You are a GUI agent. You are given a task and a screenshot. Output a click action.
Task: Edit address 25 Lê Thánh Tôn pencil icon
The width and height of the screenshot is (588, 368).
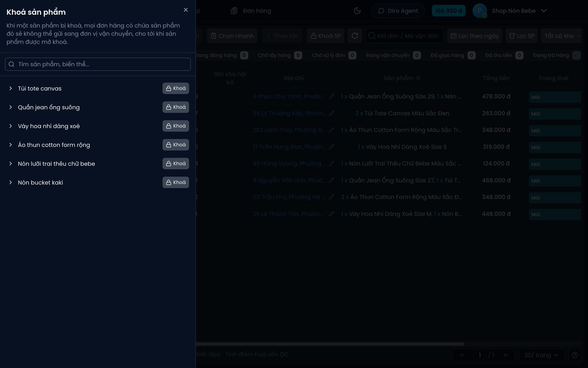tap(331, 214)
